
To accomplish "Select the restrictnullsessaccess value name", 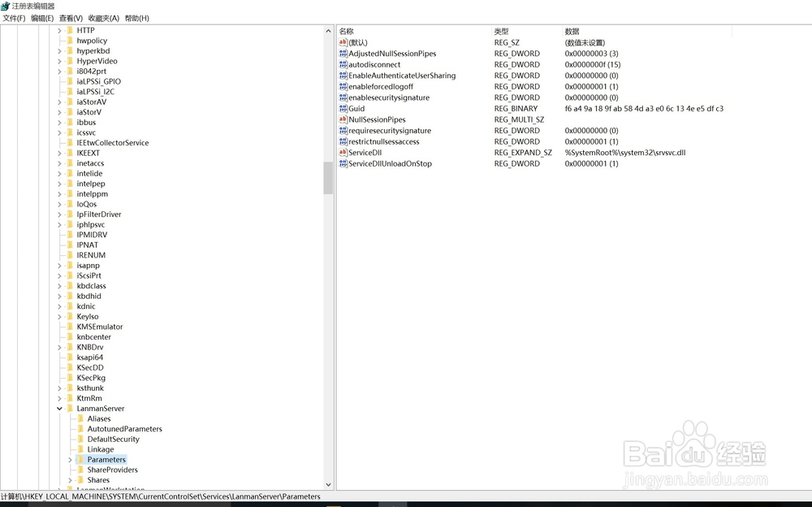I will [x=384, y=141].
